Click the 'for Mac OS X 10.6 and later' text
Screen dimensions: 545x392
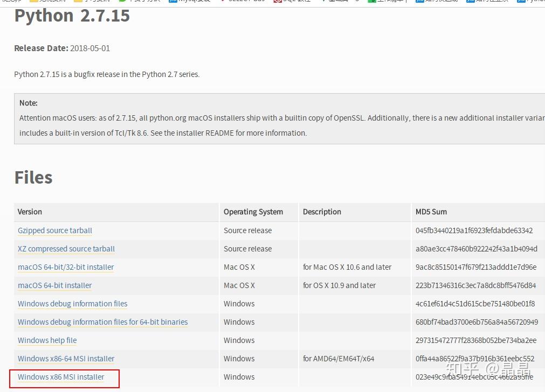coord(347,267)
